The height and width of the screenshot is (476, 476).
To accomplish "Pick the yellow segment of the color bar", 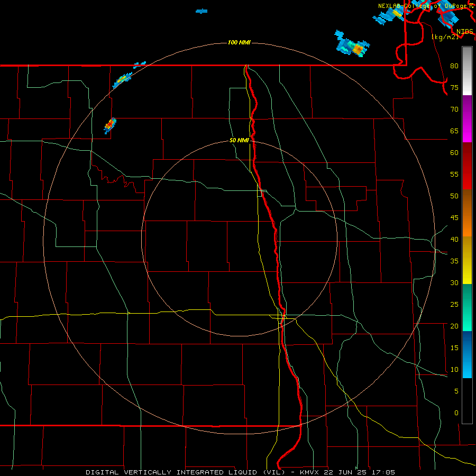I will (x=467, y=260).
